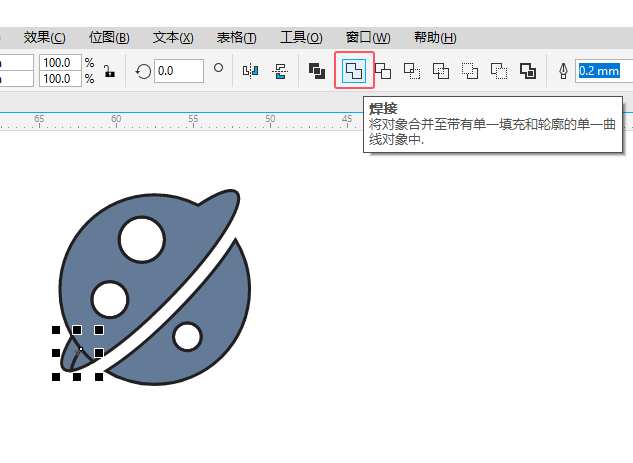Click the large white circle on planet

click(142, 239)
